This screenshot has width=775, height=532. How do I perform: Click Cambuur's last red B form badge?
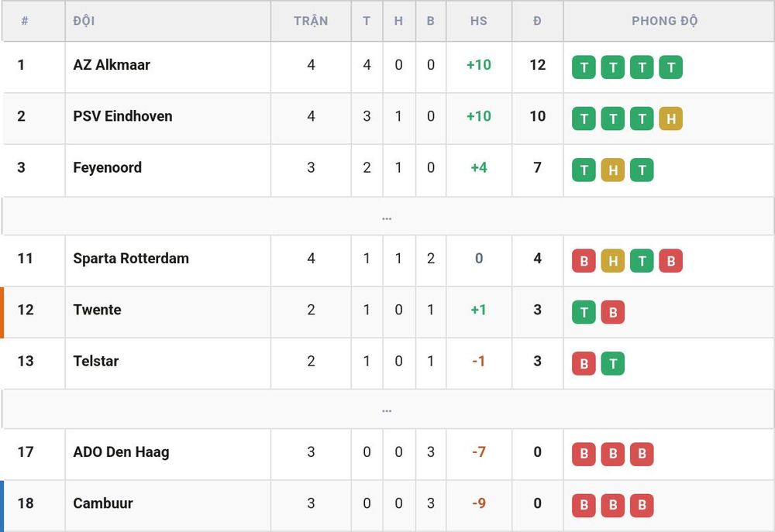coord(642,506)
